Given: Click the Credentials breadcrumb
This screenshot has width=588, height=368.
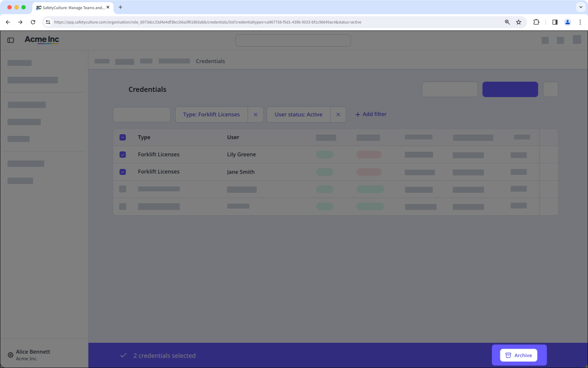Looking at the screenshot, I should 210,61.
